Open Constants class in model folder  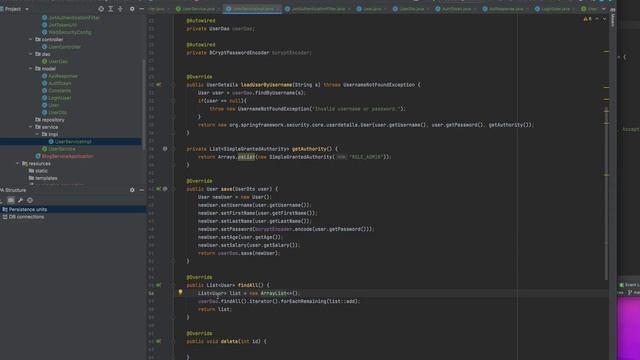click(x=56, y=91)
